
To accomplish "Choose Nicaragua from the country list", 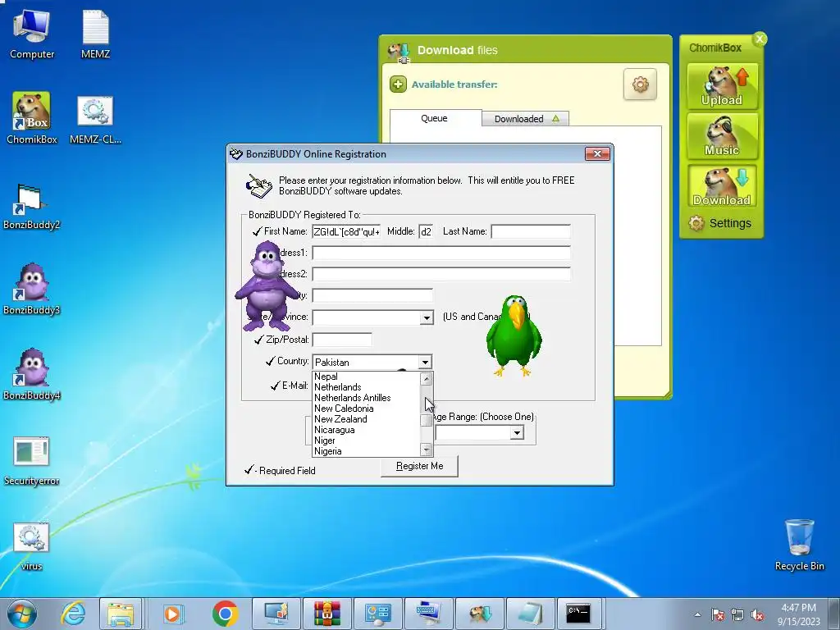I will (367, 430).
